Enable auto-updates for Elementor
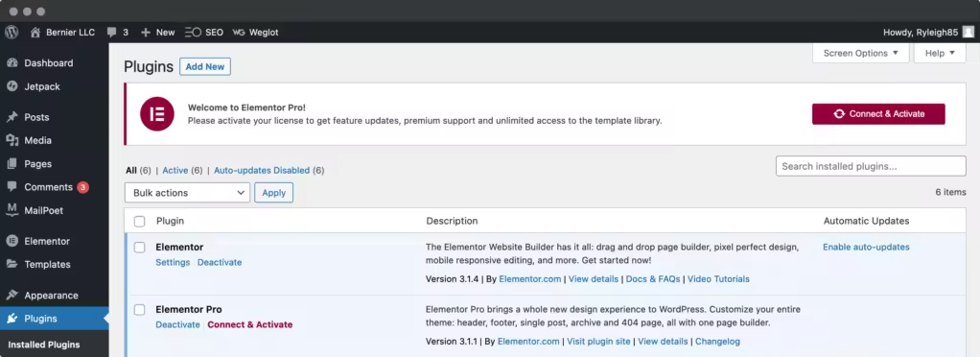 coord(866,247)
